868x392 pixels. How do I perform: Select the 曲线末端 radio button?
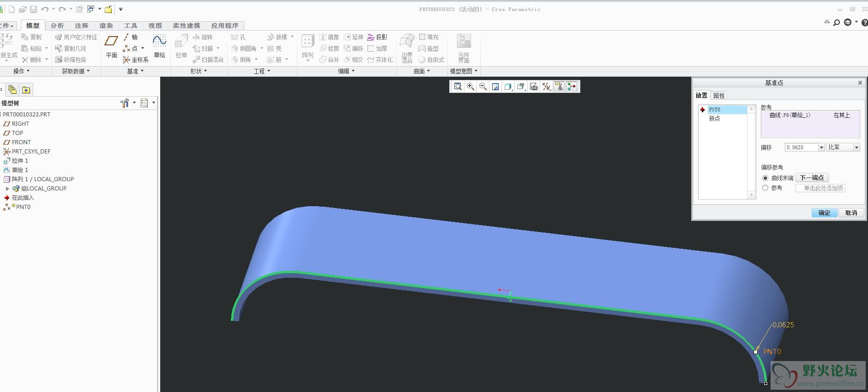tap(765, 178)
